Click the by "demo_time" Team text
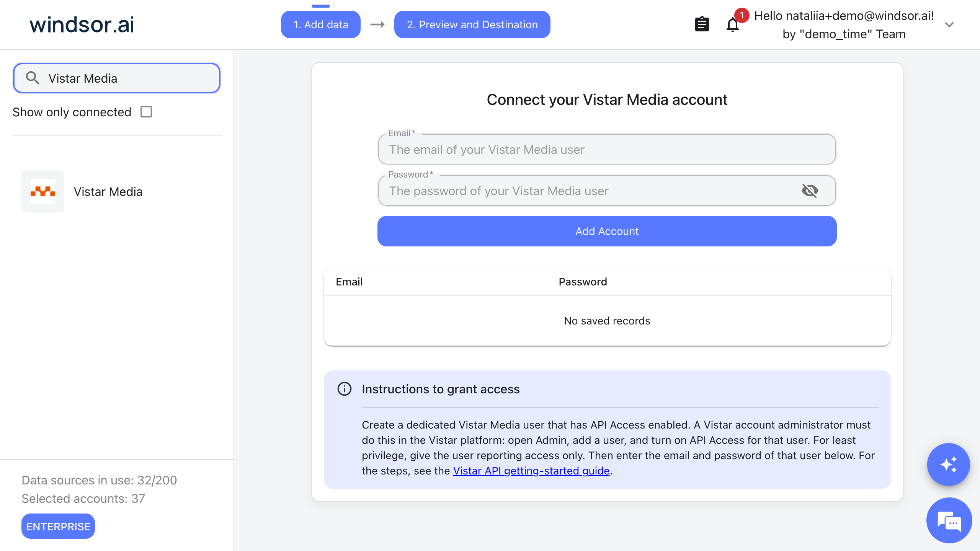 pos(844,34)
